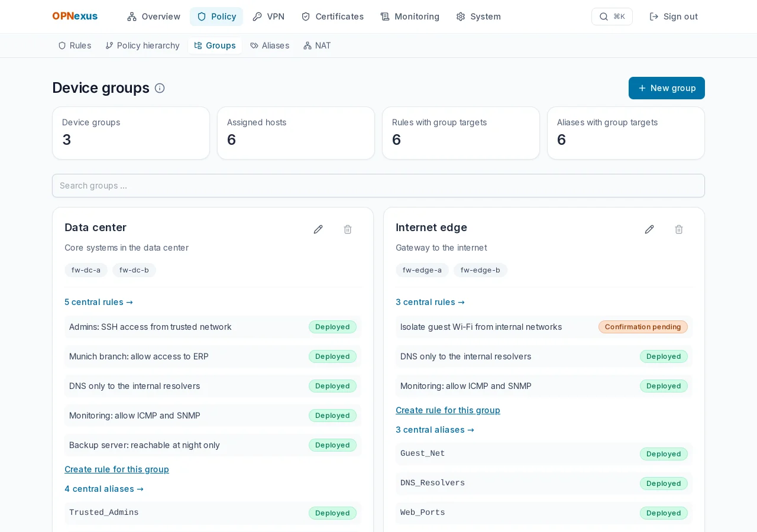The width and height of the screenshot is (757, 532).
Task: Create rule for the Data center group
Action: pyautogui.click(x=117, y=469)
